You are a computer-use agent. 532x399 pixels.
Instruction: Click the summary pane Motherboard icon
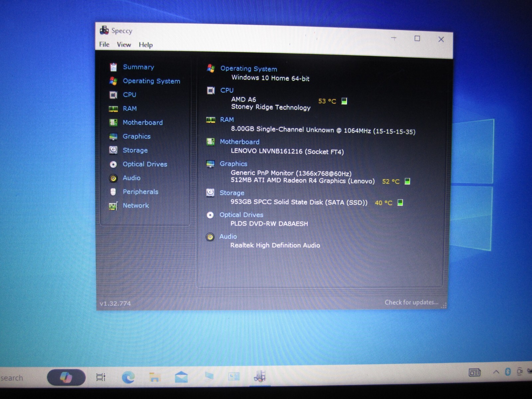pos(210,142)
